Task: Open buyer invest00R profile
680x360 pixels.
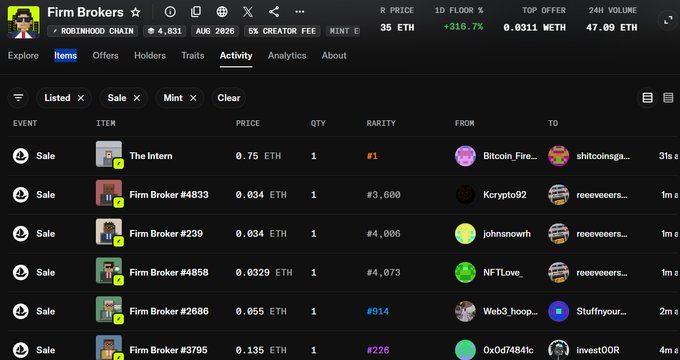Action: coord(598,350)
